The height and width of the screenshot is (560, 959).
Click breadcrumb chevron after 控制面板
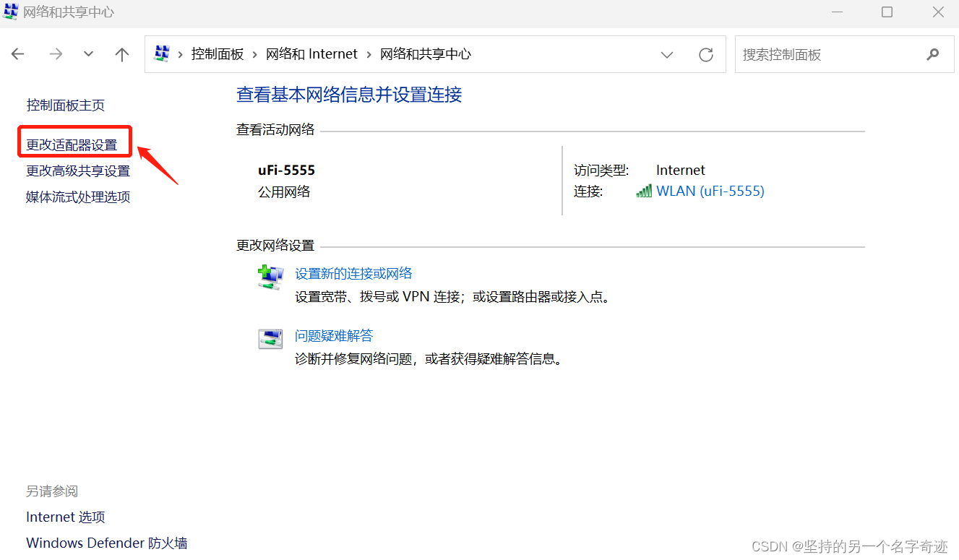(x=255, y=54)
